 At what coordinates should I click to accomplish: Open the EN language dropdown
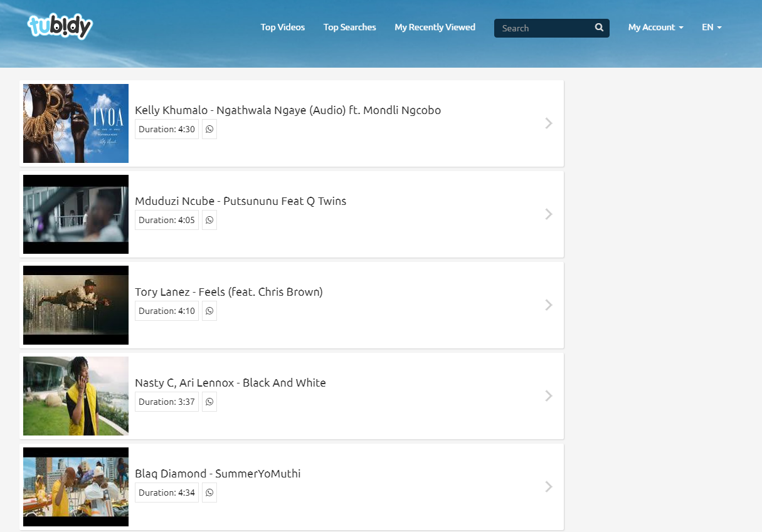click(711, 28)
